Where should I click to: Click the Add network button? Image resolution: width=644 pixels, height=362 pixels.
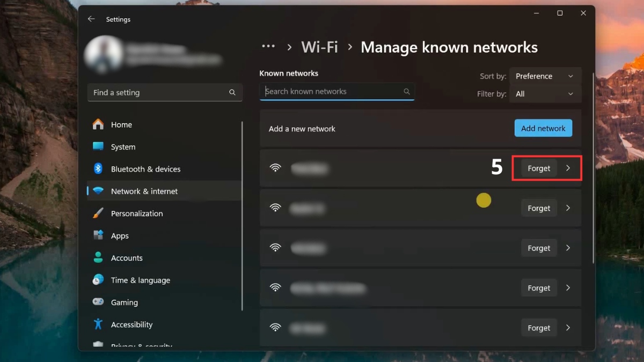click(543, 128)
